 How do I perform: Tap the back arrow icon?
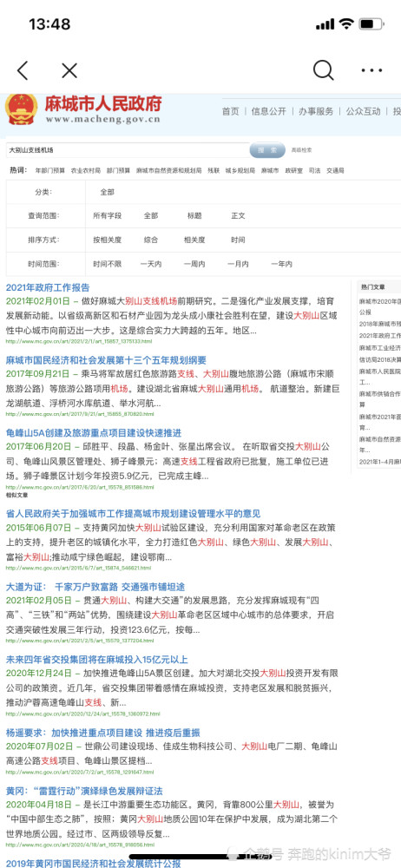coord(23,70)
